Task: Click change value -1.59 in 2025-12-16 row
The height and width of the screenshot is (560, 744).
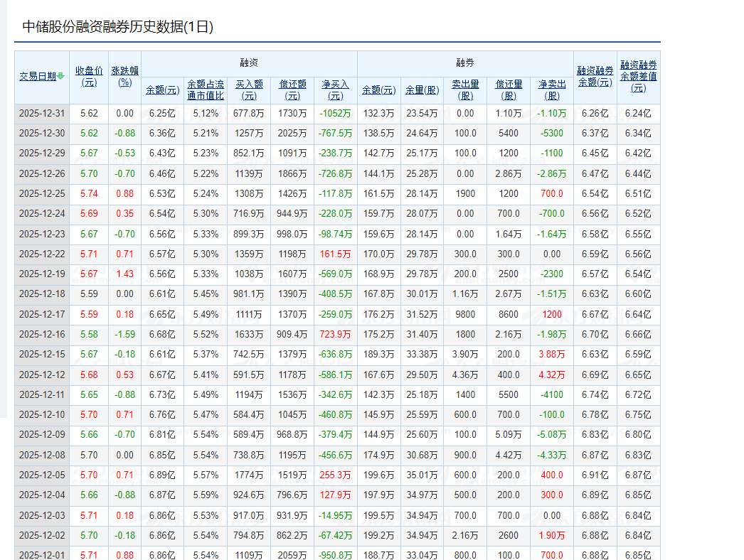Action: click(124, 334)
